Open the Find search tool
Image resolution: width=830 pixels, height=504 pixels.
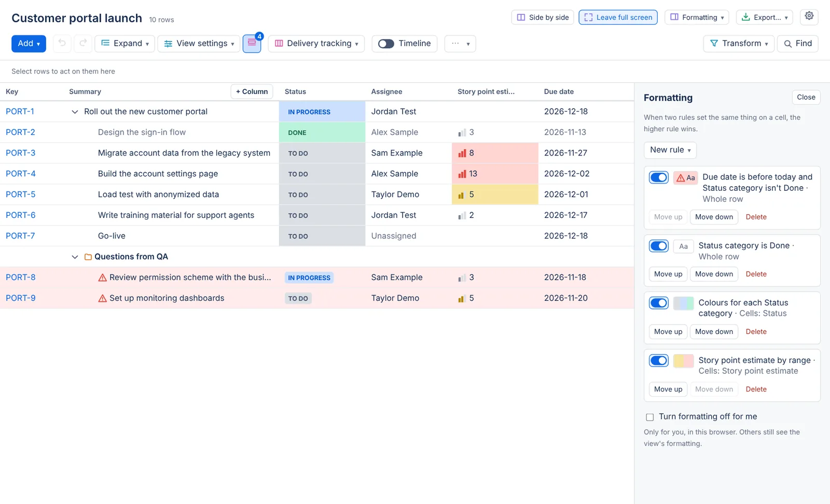[x=798, y=44]
